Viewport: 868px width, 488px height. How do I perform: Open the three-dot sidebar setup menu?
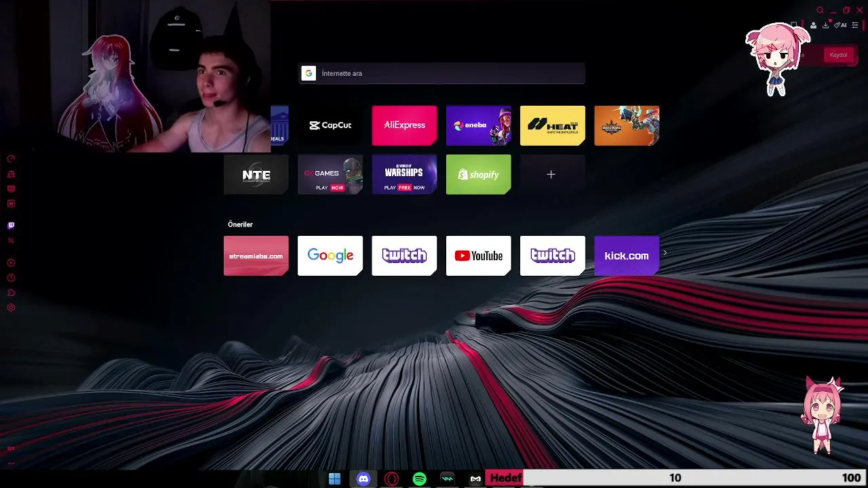pyautogui.click(x=11, y=464)
